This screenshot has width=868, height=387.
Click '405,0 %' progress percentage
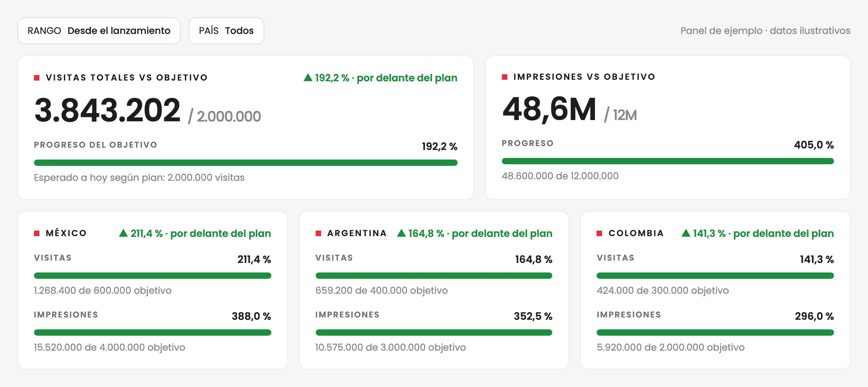[x=814, y=145]
